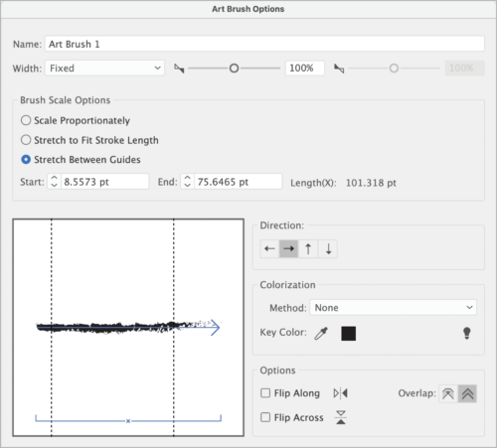This screenshot has width=497, height=448.
Task: Click the left dashed guide in preview
Action: tap(52, 327)
